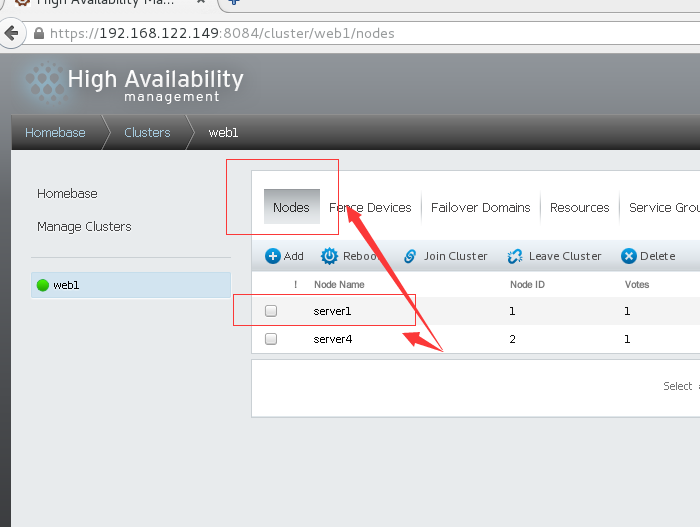Click the Delete text button
The image size is (700, 527).
tap(658, 256)
